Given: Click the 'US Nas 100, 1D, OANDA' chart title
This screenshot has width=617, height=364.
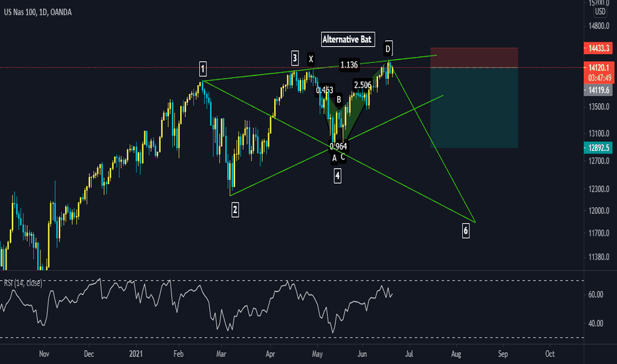Looking at the screenshot, I should (x=38, y=12).
